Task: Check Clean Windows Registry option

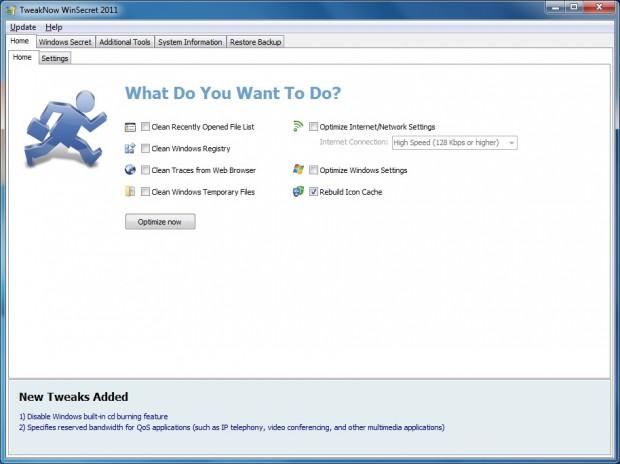Action: click(146, 148)
